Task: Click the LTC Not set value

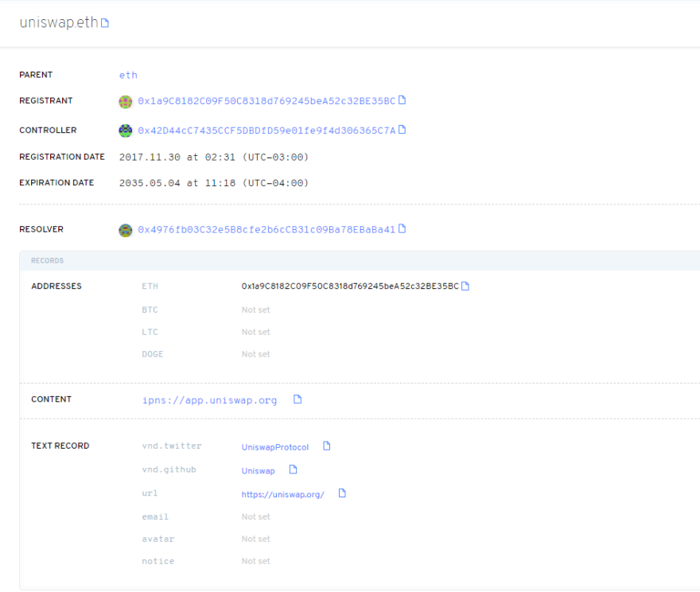Action: pyautogui.click(x=256, y=332)
